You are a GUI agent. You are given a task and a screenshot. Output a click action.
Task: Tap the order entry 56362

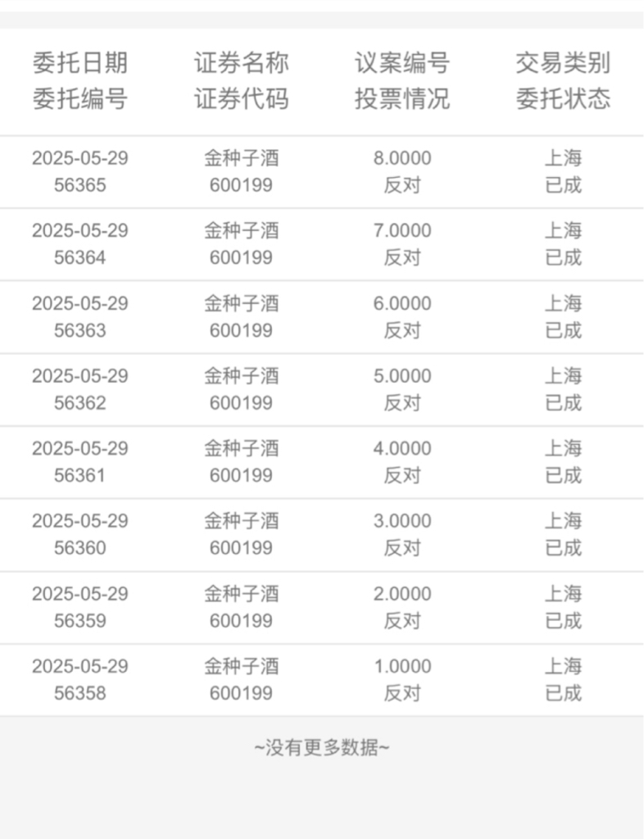coord(322,389)
